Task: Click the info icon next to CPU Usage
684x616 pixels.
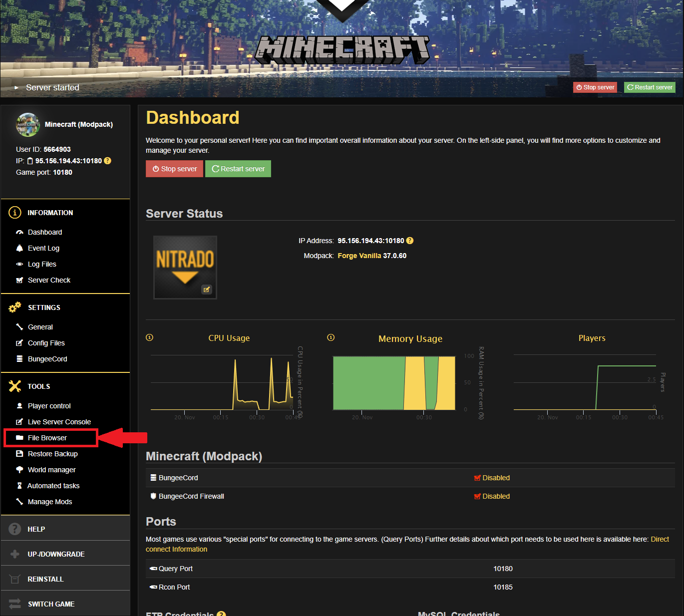Action: [x=149, y=337]
